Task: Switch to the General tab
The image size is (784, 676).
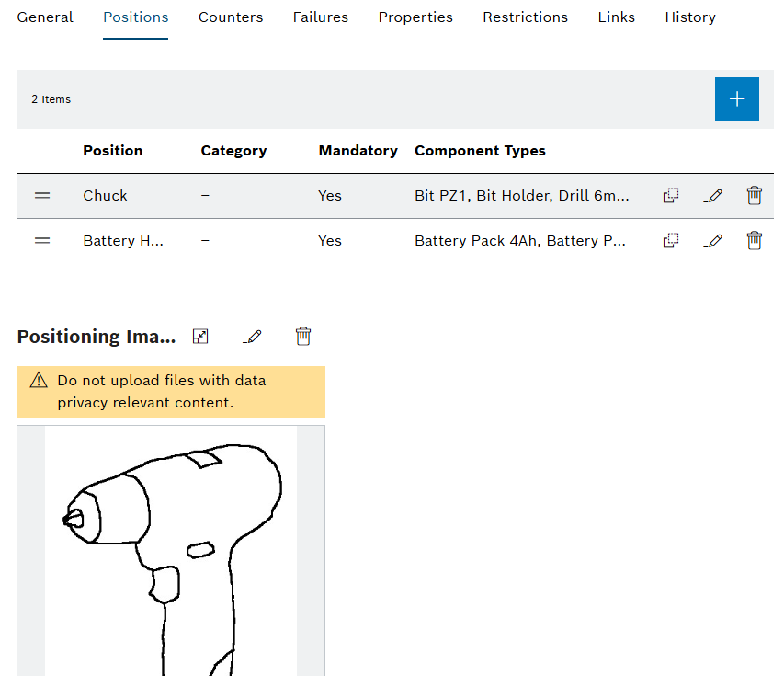Action: [45, 17]
